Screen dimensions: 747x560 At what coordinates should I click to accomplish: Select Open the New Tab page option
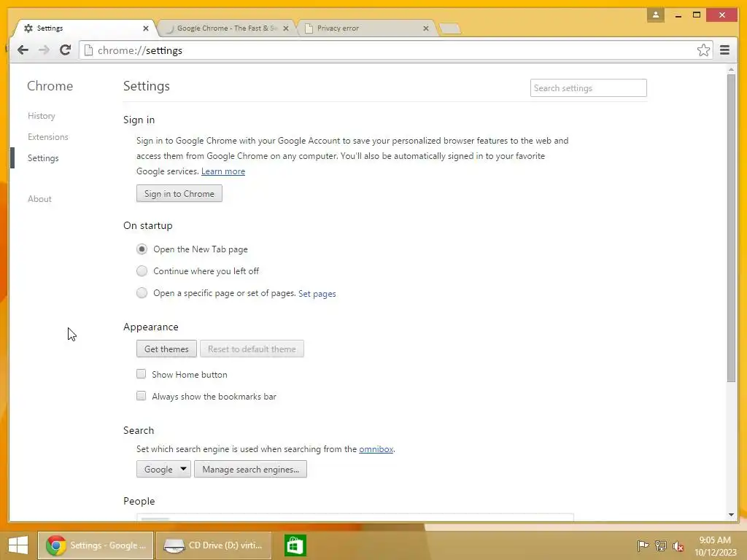click(x=142, y=249)
